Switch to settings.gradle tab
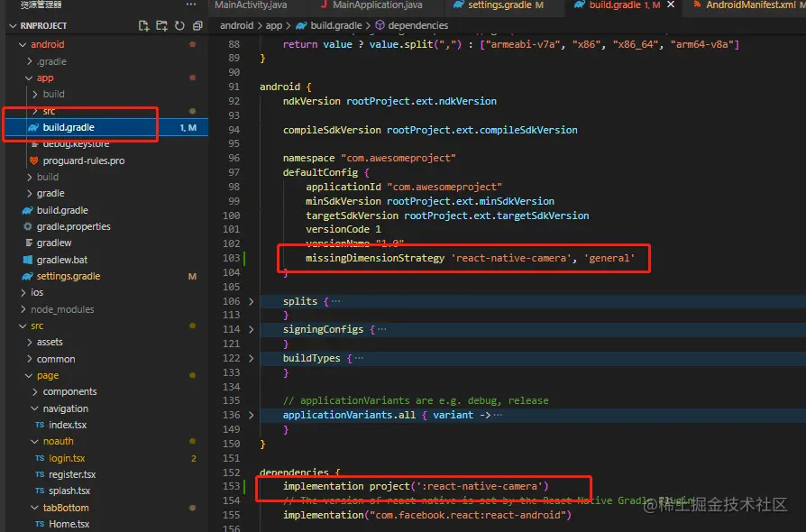Viewport: 806px width, 532px height. click(x=499, y=5)
